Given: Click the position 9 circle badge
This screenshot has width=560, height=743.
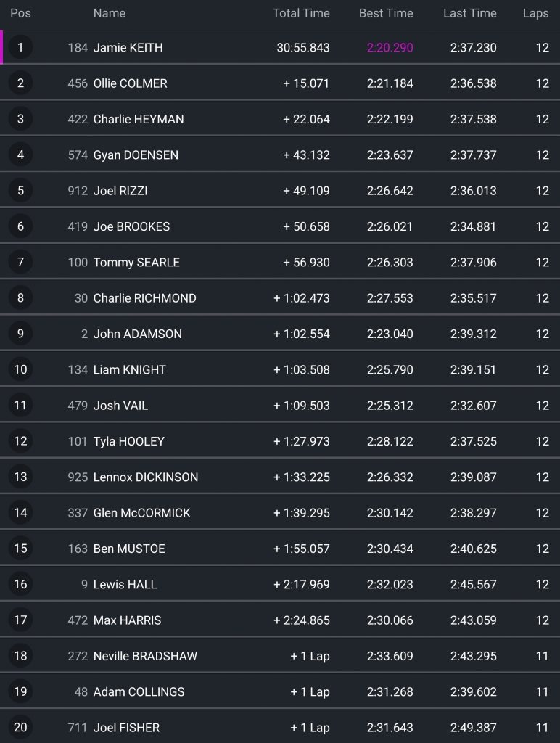Looking at the screenshot, I should click(x=20, y=334).
